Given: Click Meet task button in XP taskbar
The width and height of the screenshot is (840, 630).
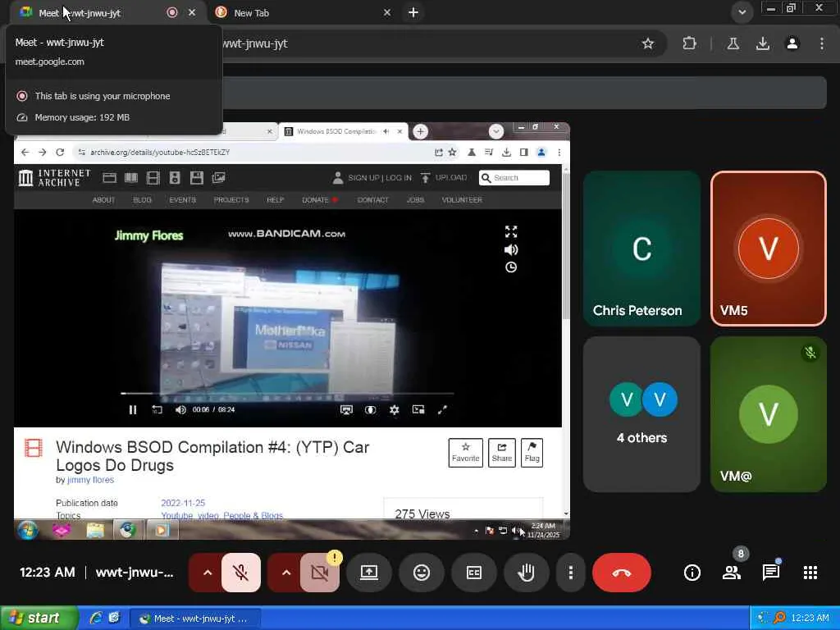Looking at the screenshot, I should click(195, 619).
